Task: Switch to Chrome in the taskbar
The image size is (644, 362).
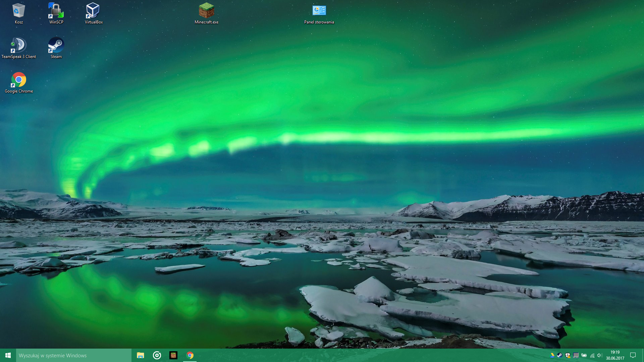Action: click(190, 355)
